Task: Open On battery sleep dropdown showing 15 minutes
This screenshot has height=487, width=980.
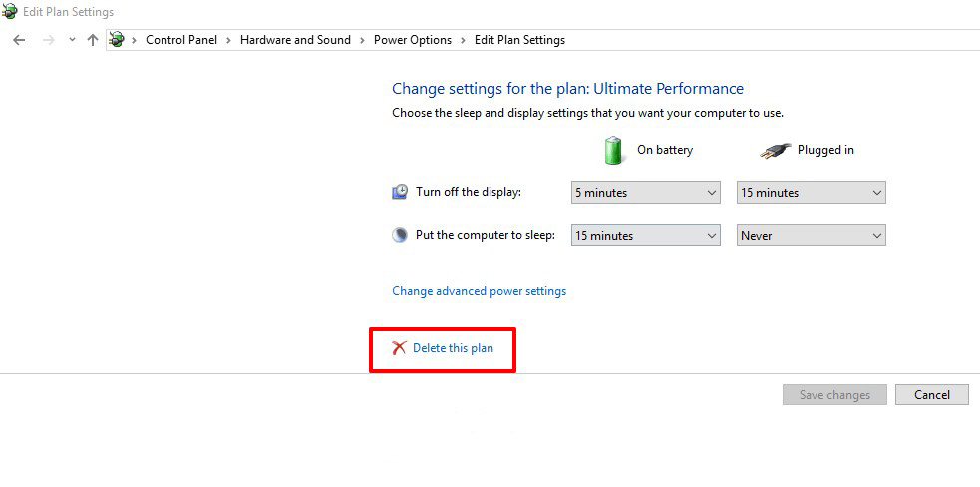Action: (645, 236)
